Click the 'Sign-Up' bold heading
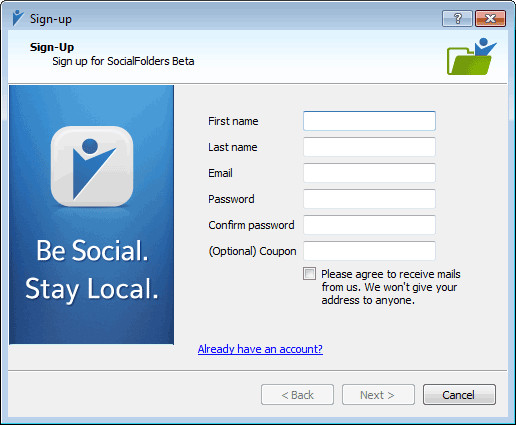 pyautogui.click(x=52, y=47)
